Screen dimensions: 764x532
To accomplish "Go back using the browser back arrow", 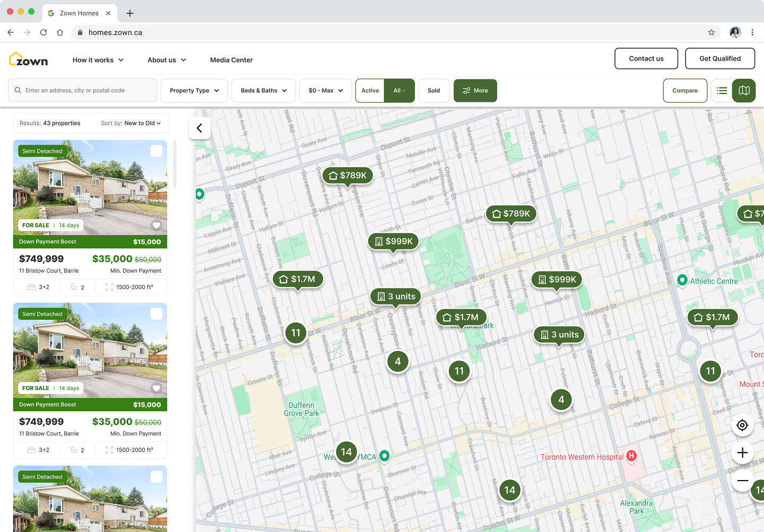I will (x=11, y=32).
